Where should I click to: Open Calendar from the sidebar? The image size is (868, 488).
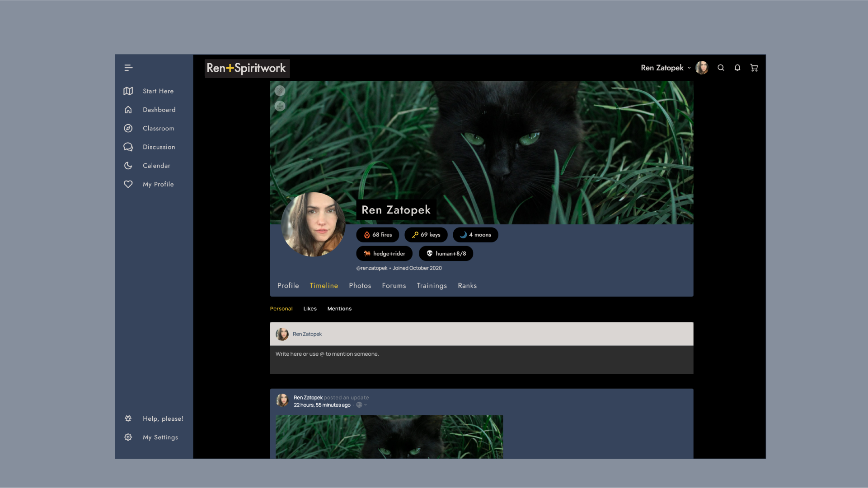156,166
